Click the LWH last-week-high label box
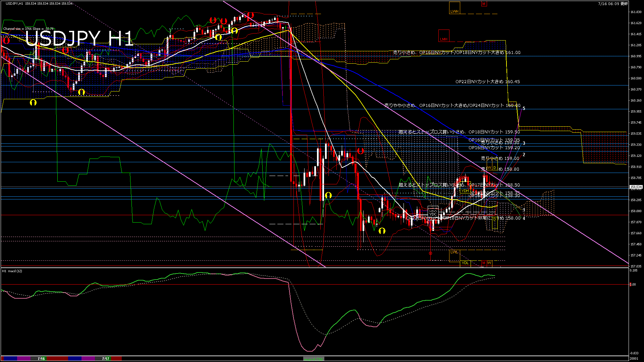644x362 pixels. 454,8
